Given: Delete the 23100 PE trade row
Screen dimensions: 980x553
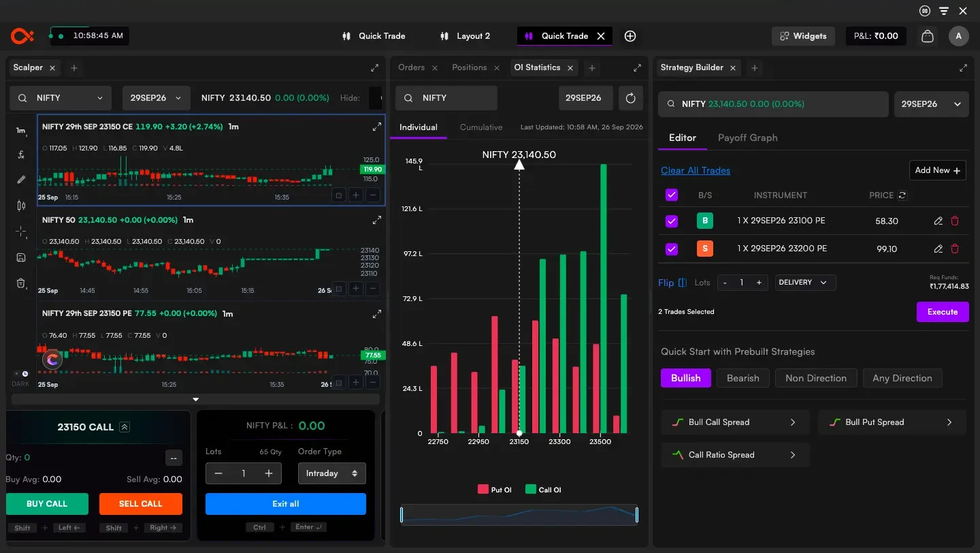Looking at the screenshot, I should coord(955,221).
